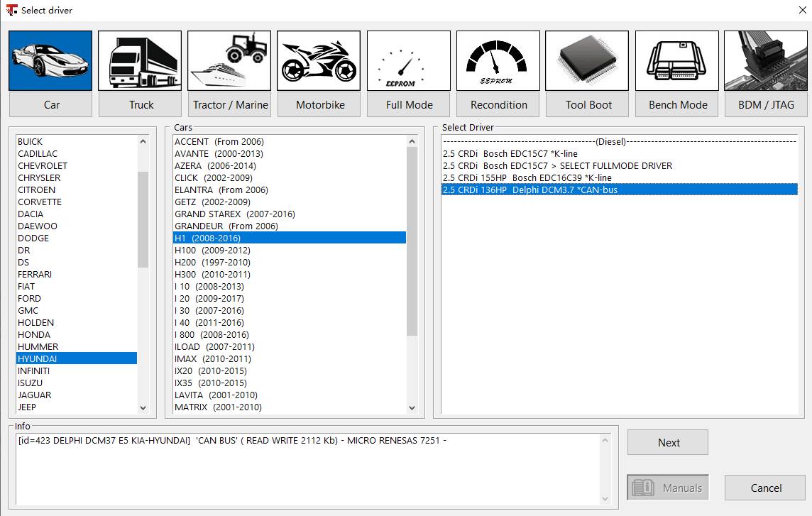The image size is (812, 516).
Task: Select FORD brand
Action: (x=77, y=298)
